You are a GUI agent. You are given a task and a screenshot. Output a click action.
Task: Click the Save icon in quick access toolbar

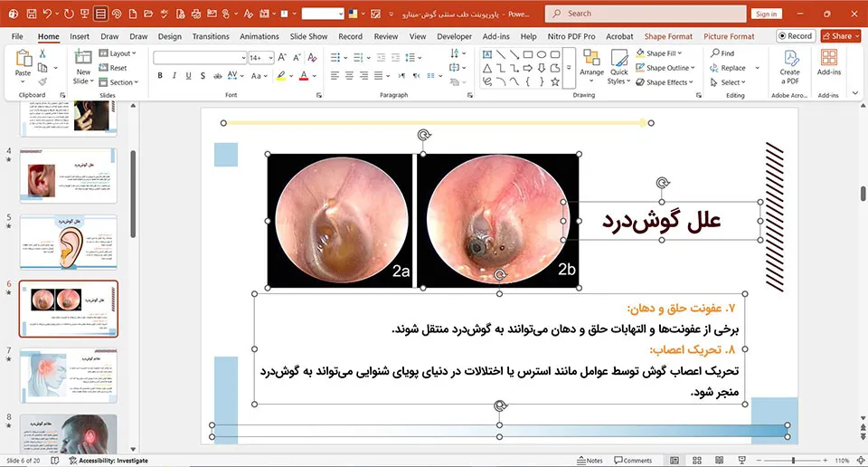coord(32,14)
